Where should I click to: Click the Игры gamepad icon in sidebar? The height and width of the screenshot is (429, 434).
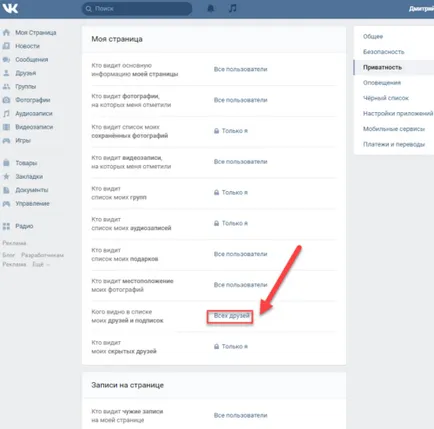[x=6, y=141]
